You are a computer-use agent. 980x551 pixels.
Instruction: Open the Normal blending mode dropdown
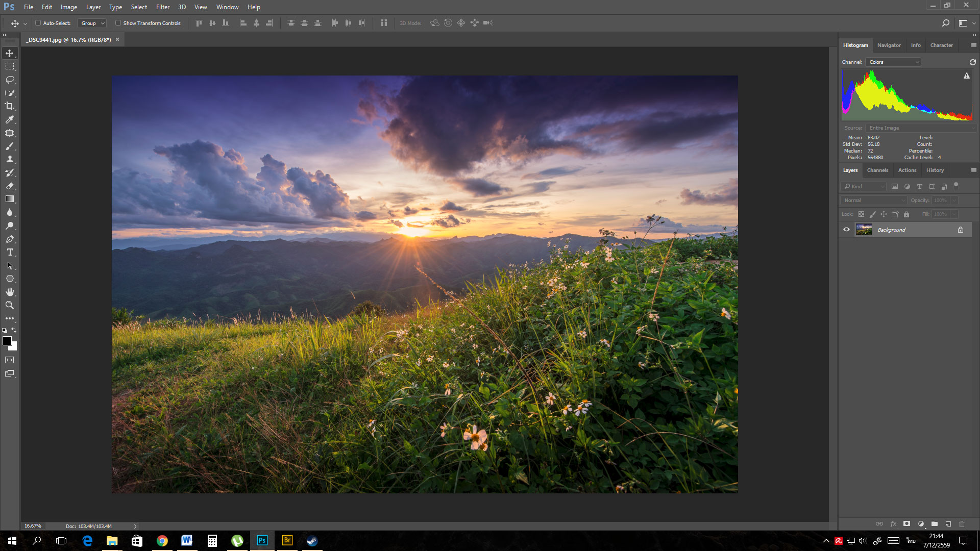click(874, 201)
